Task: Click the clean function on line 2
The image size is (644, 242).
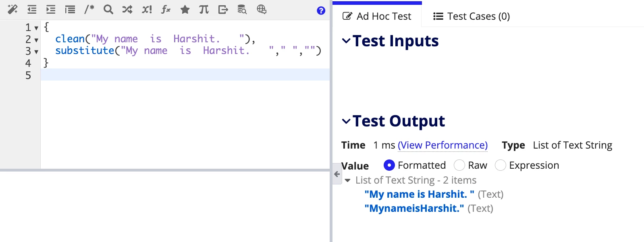Action: click(x=70, y=39)
